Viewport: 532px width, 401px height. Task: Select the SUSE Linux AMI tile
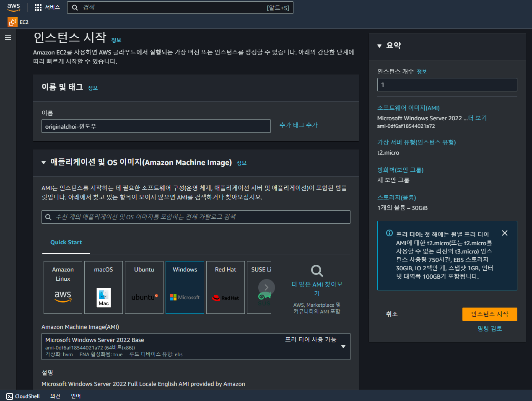(259, 287)
